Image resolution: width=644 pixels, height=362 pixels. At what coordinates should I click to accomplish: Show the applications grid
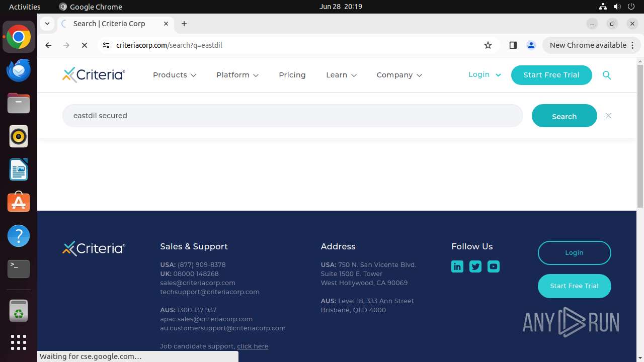pos(19,342)
